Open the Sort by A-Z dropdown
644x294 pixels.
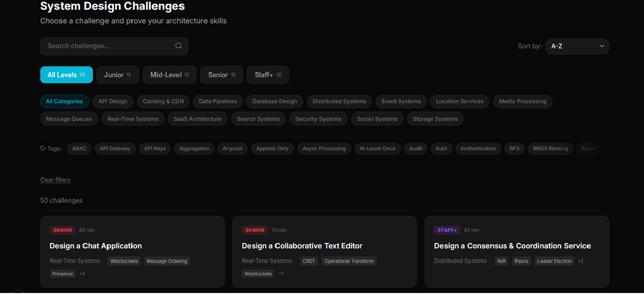577,46
